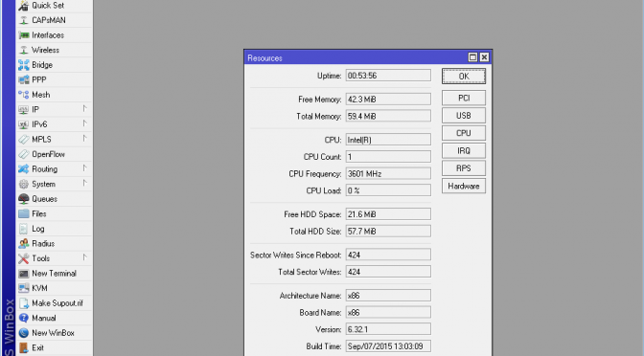Screen dimensions: 644x356
Task: Click the PPP icon in sidebar
Action: pyautogui.click(x=24, y=79)
